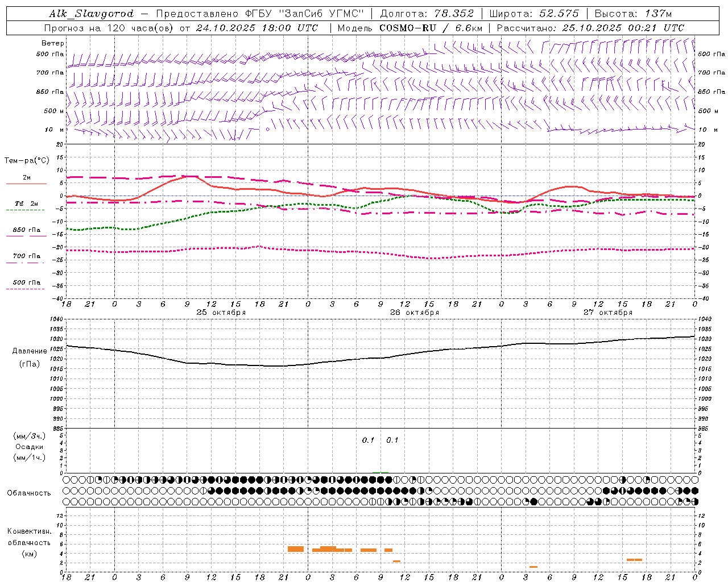The image size is (728, 582).
Task: Click the Осадки precipitation label
Action: [30, 447]
